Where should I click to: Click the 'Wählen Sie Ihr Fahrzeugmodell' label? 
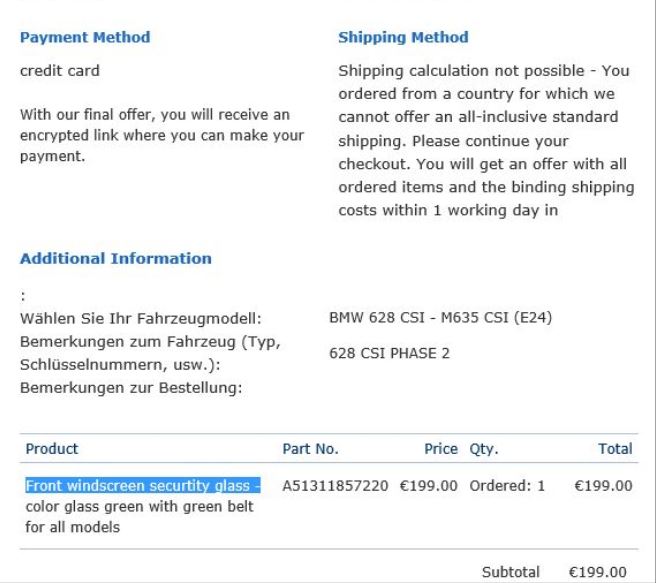140,319
